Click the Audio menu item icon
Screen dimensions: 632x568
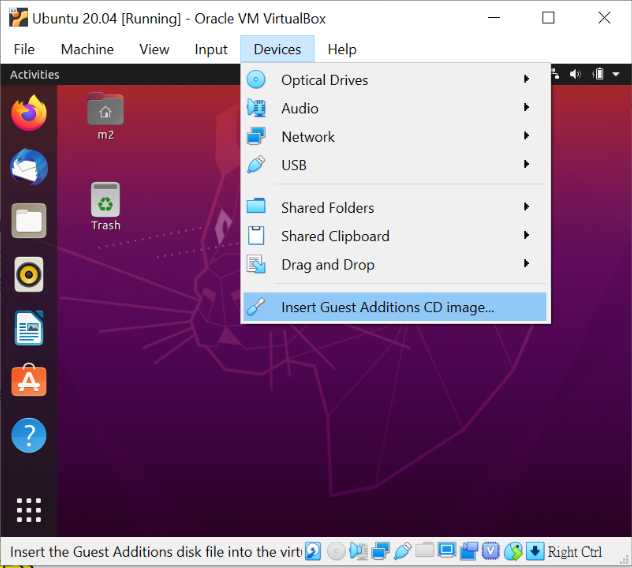pyautogui.click(x=256, y=108)
